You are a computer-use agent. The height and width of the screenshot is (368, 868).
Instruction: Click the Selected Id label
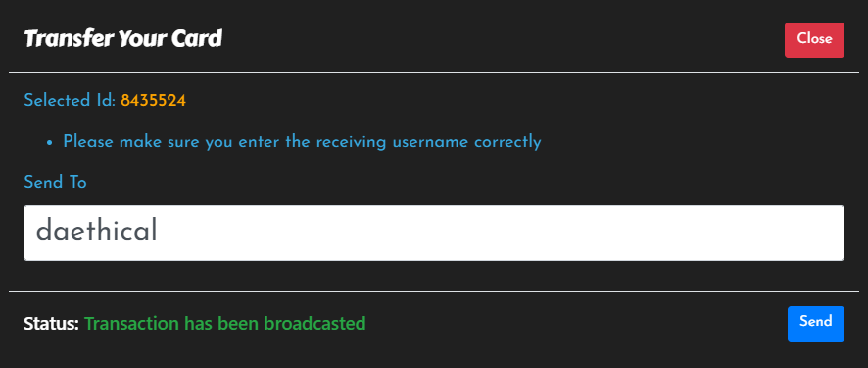coord(70,101)
